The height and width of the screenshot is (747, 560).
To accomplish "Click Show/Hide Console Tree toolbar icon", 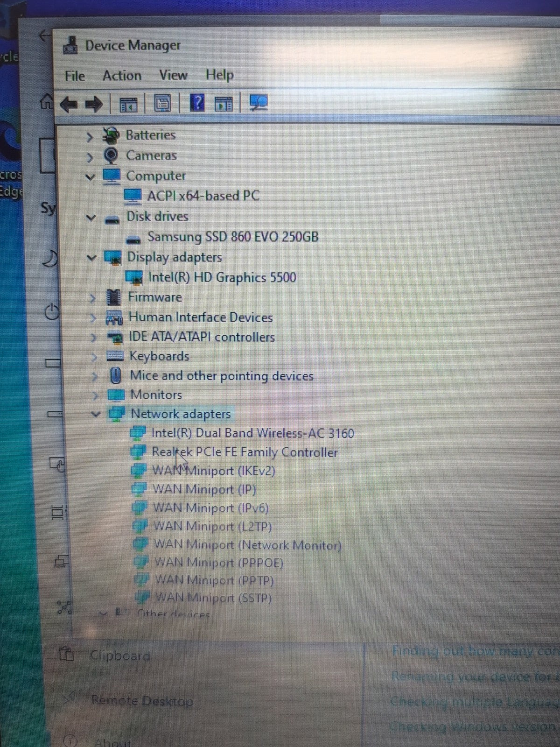I will click(x=129, y=104).
